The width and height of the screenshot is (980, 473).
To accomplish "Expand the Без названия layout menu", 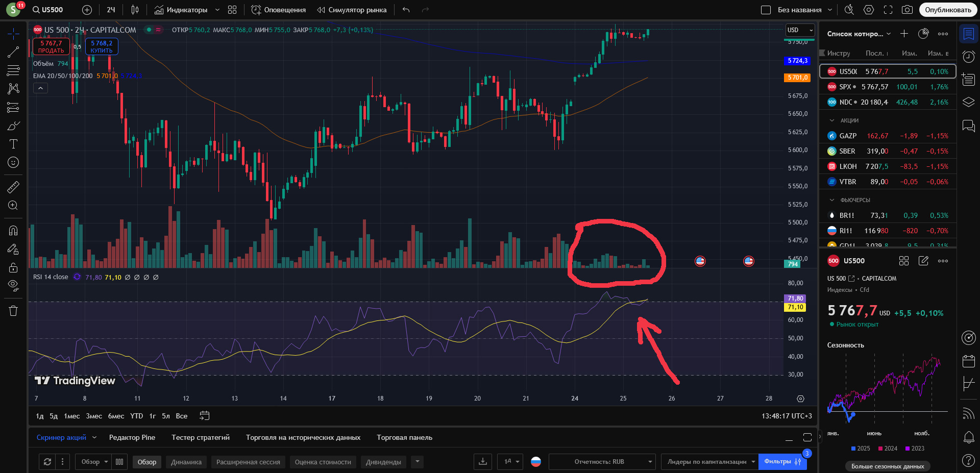I will [x=830, y=10].
